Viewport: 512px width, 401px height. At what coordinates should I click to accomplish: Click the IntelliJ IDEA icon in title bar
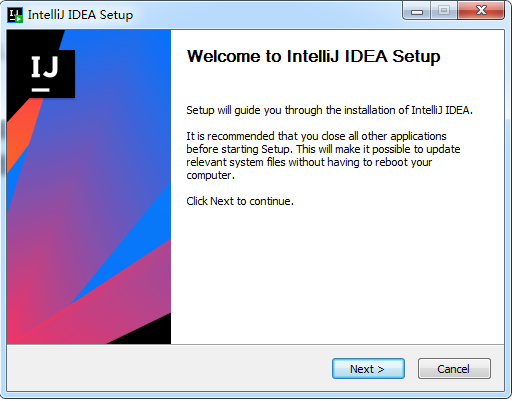(15, 15)
